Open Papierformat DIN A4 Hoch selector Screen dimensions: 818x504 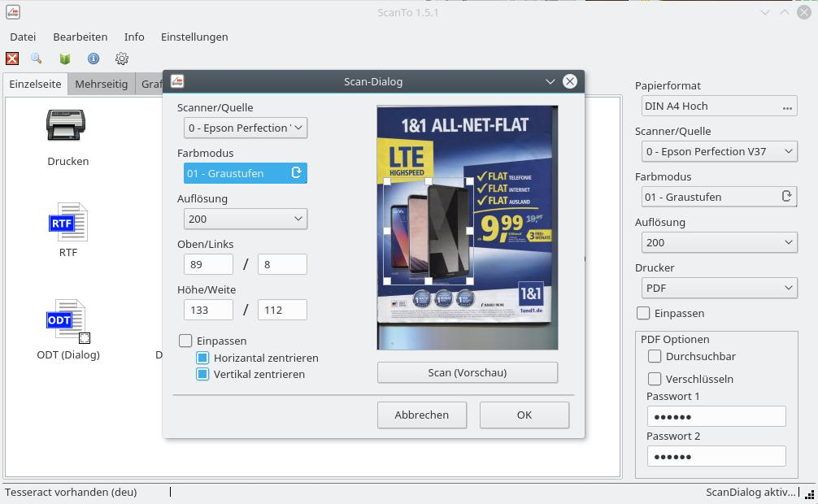(x=719, y=106)
